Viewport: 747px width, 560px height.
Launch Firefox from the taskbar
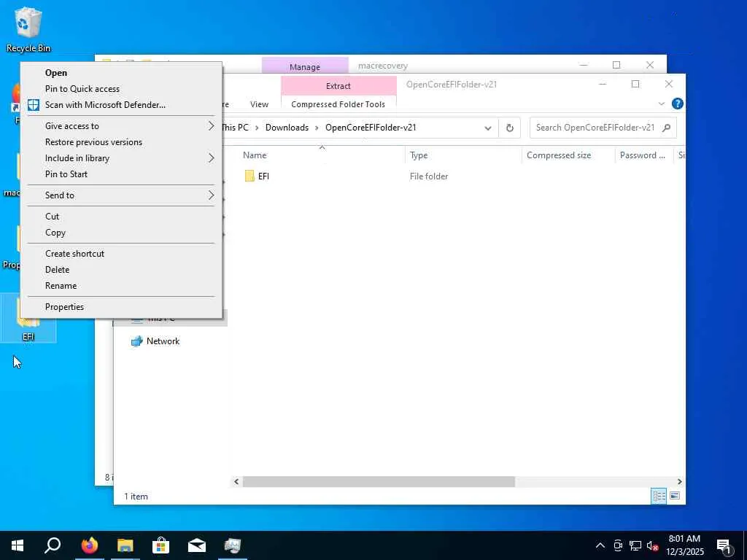(x=89, y=545)
